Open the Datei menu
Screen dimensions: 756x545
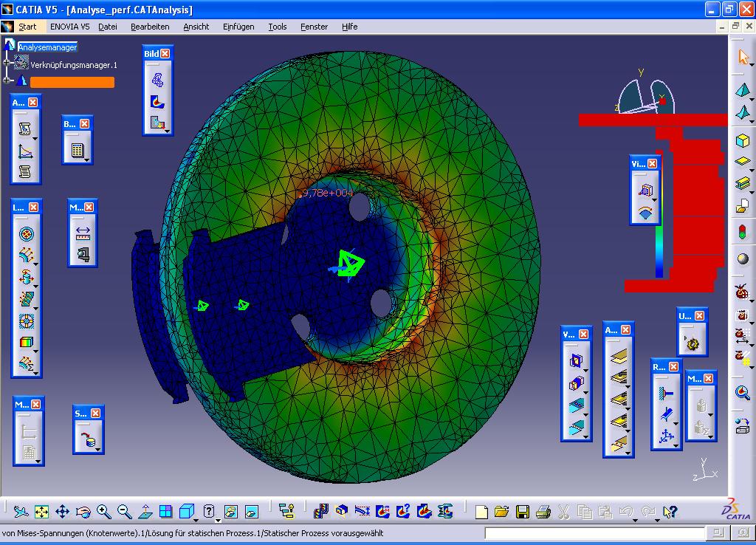coord(108,27)
